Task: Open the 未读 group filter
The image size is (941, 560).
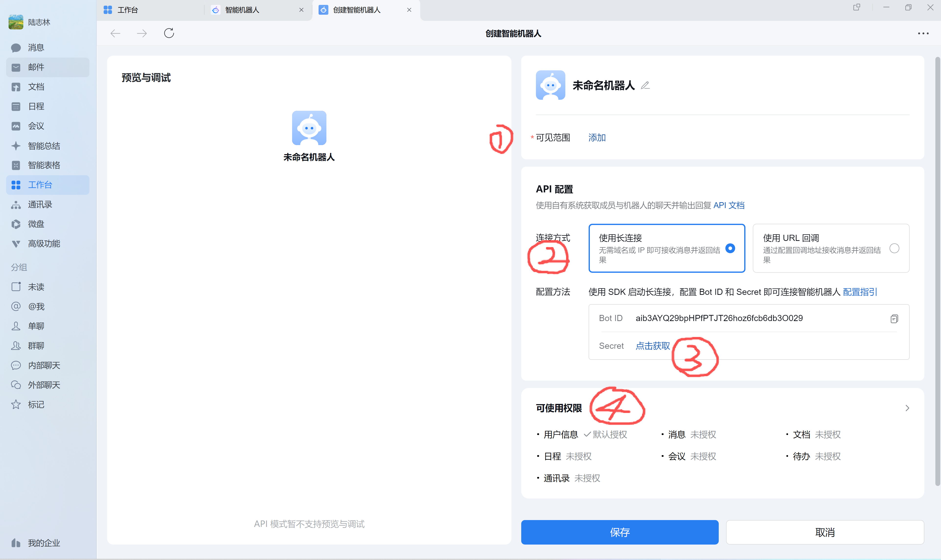Action: pos(48,287)
